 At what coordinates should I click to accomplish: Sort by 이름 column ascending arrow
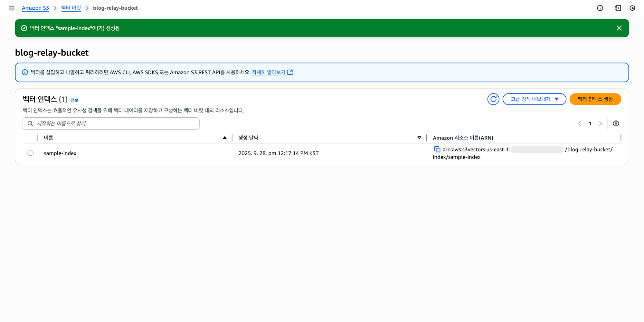pyautogui.click(x=225, y=138)
